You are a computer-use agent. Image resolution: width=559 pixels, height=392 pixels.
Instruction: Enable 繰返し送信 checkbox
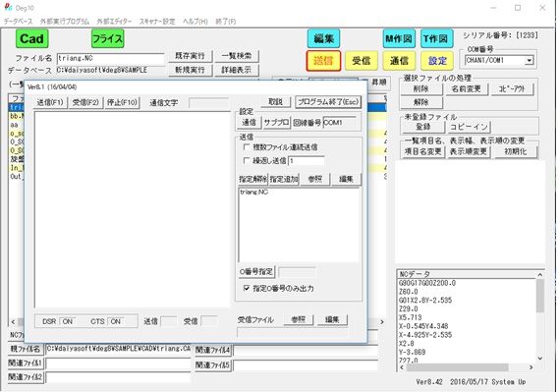(x=247, y=161)
